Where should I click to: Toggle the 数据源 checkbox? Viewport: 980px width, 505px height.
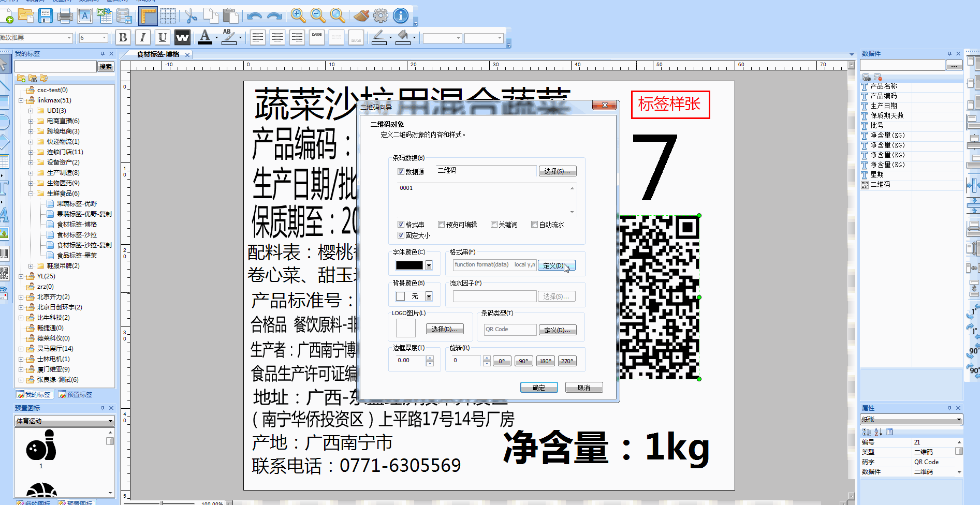click(401, 172)
